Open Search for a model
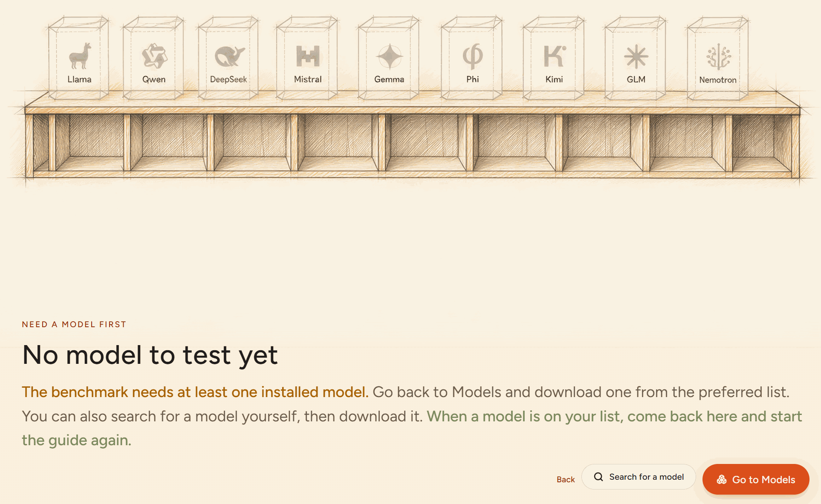The height and width of the screenshot is (504, 821). pos(639,477)
